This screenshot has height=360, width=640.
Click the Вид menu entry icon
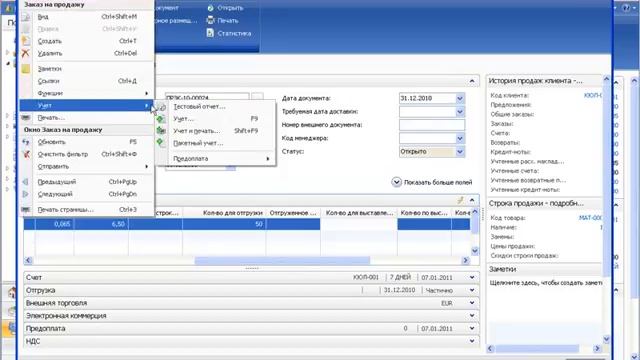click(26, 17)
